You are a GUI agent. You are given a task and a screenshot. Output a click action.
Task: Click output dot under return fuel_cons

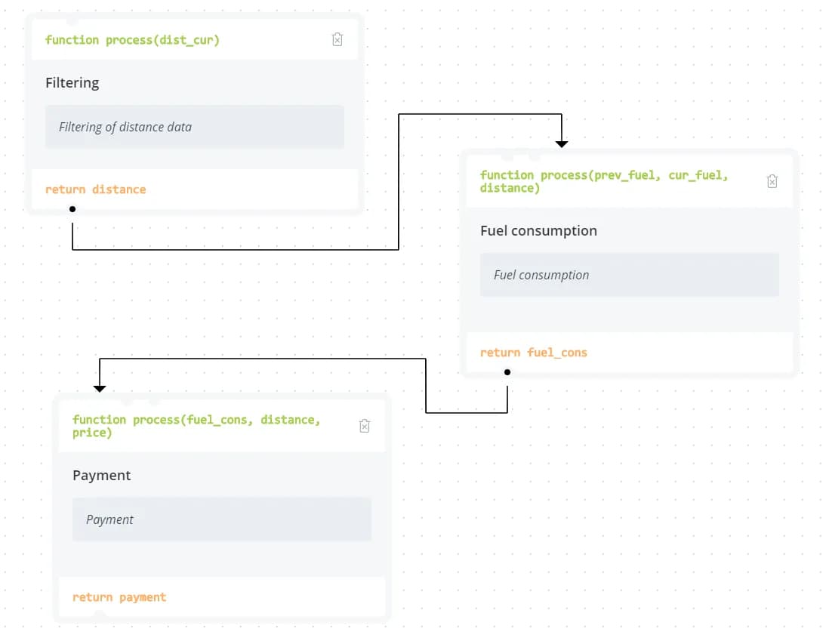point(507,372)
